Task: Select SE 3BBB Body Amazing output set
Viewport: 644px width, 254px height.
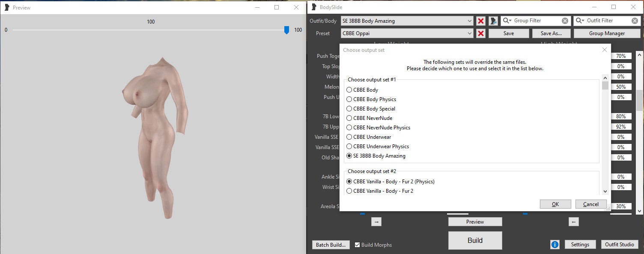Action: tap(376, 156)
